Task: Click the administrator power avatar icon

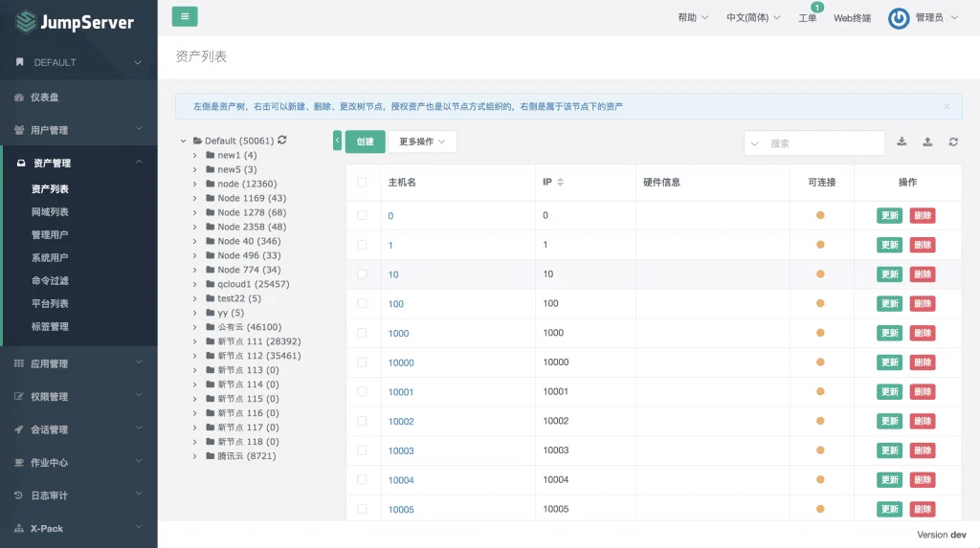Action: [x=899, y=18]
